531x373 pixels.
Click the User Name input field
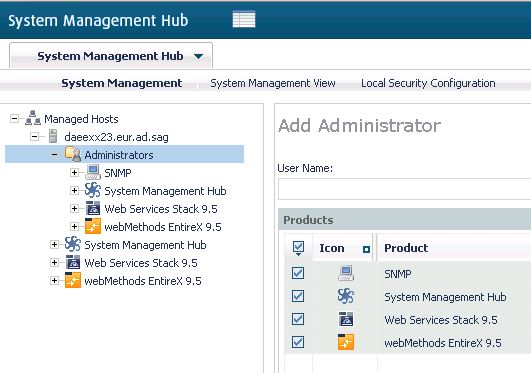(404, 189)
